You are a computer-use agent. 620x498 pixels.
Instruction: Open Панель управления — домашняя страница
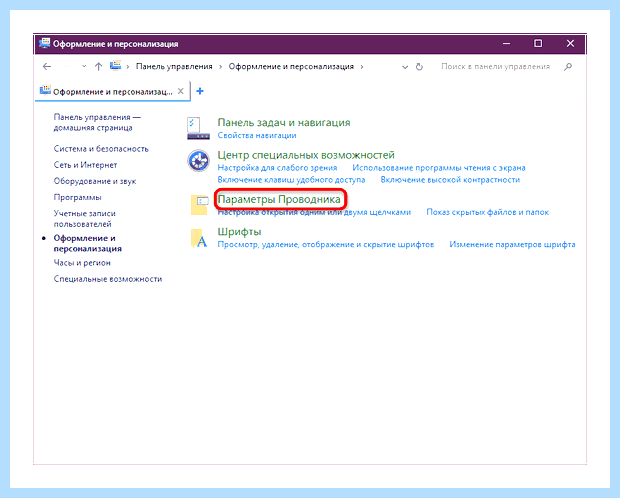[x=97, y=122]
